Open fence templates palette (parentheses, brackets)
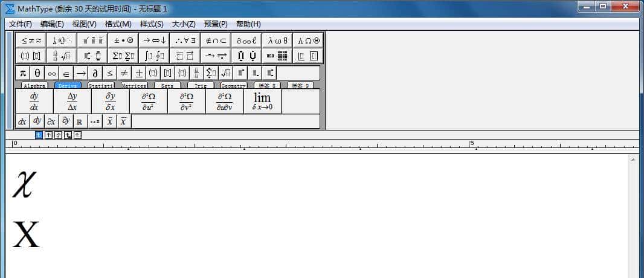The height and width of the screenshot is (278, 644). [31, 56]
